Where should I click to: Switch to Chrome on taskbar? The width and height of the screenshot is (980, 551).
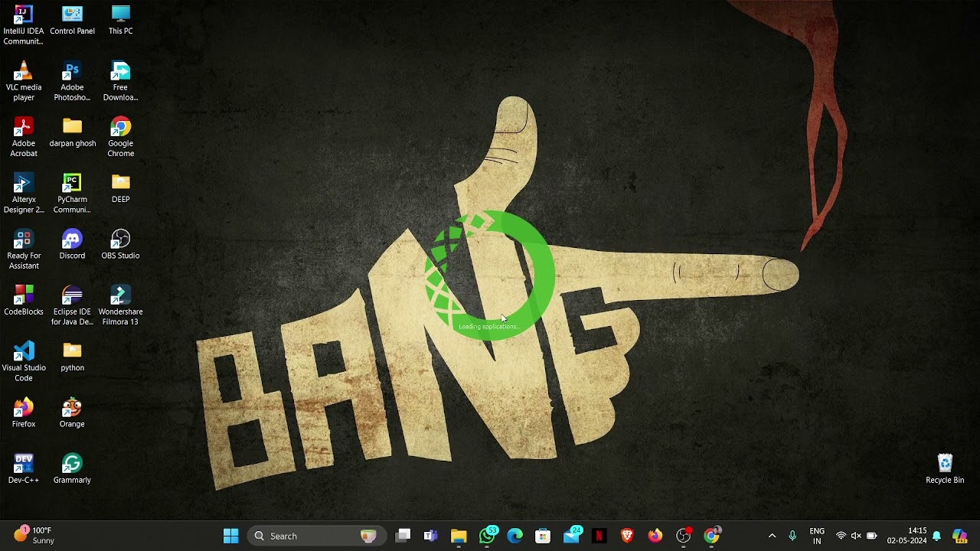(x=711, y=536)
